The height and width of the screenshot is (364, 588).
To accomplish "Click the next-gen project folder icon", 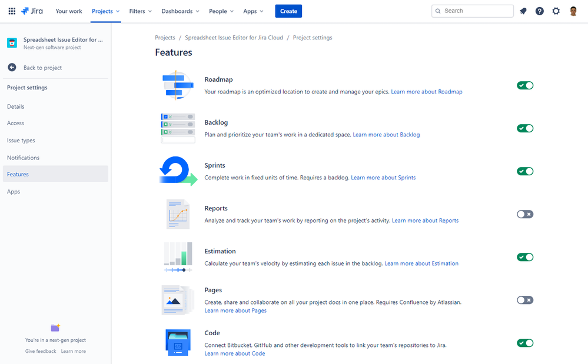I will click(x=55, y=328).
